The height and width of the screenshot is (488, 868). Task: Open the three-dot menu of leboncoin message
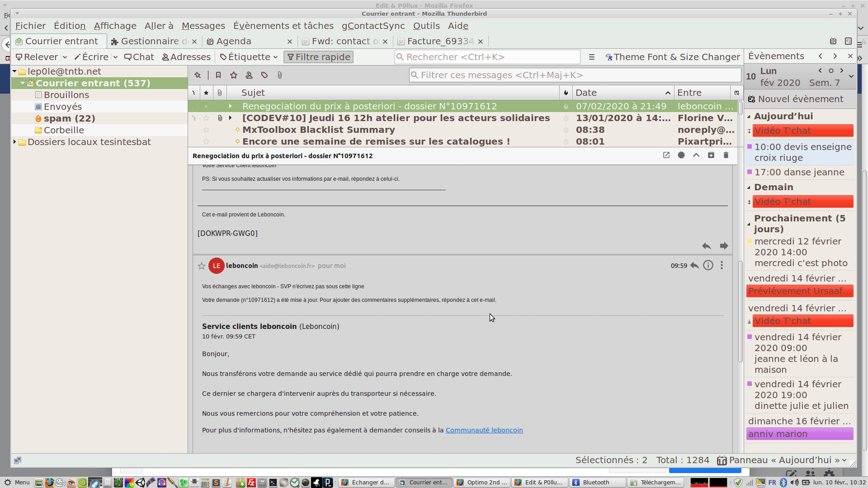(722, 266)
